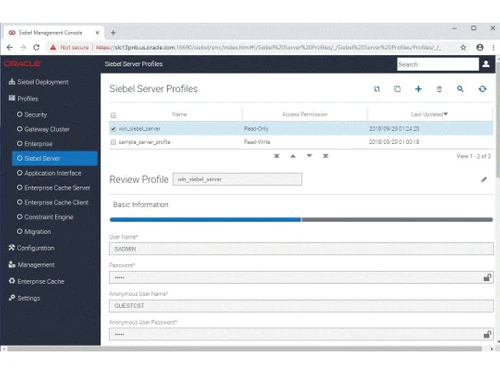This screenshot has width=500, height=375.
Task: Go to next page arrow
Action: 309,156
